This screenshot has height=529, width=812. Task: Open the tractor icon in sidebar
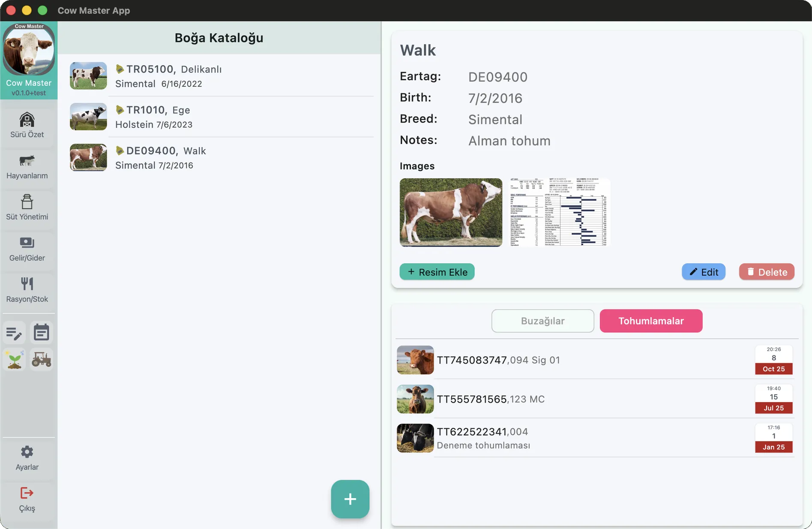(x=42, y=360)
